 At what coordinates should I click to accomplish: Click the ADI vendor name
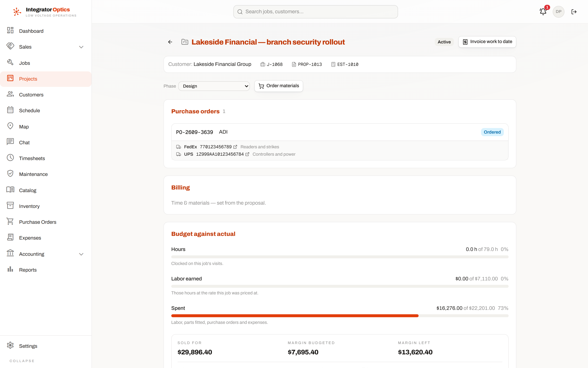[223, 132]
